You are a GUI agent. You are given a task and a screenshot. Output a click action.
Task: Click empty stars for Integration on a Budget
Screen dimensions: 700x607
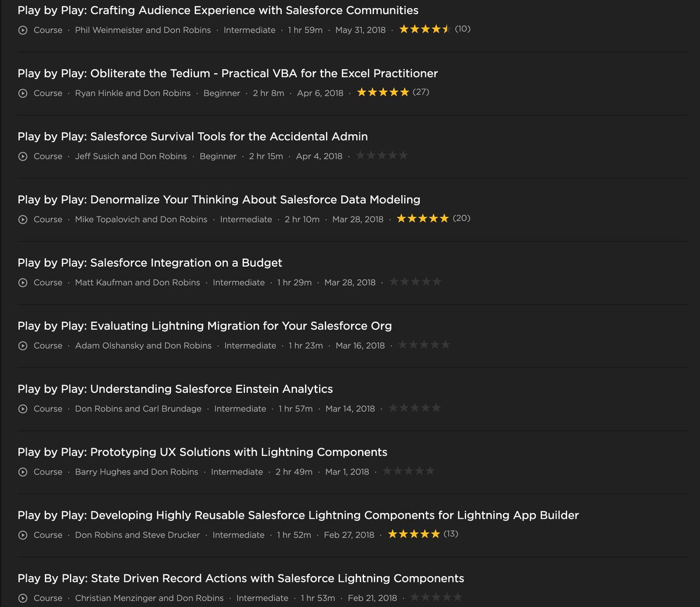pyautogui.click(x=415, y=281)
